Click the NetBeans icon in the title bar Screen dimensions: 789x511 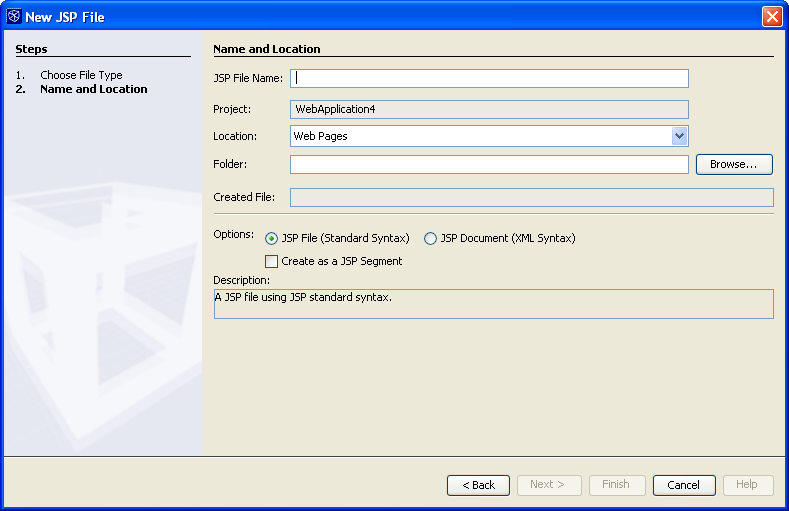click(14, 16)
